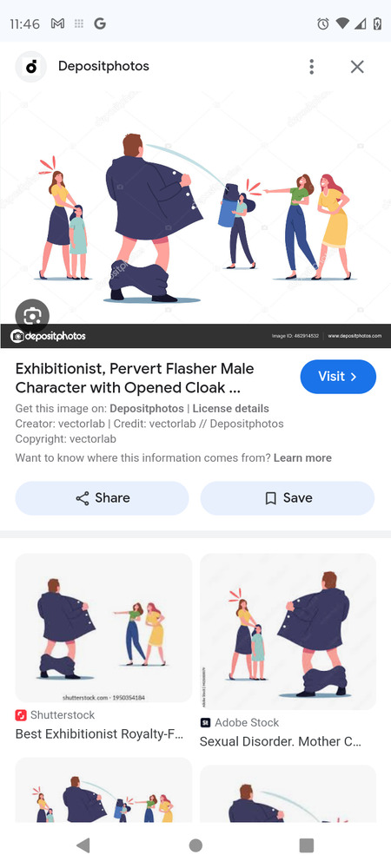
Task: Tap the Google Lens camera icon
Action: point(32,316)
